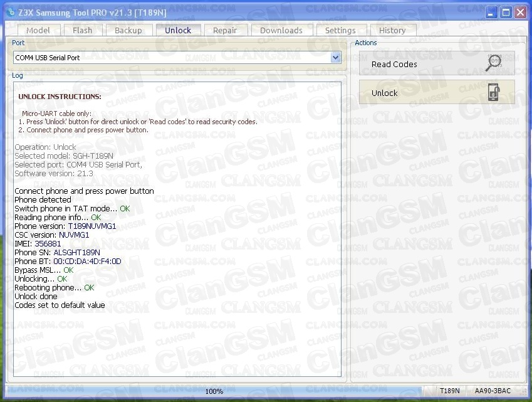Click the 'Phone version: T189NUVMG1' log line
532x402 pixels.
coord(65,226)
